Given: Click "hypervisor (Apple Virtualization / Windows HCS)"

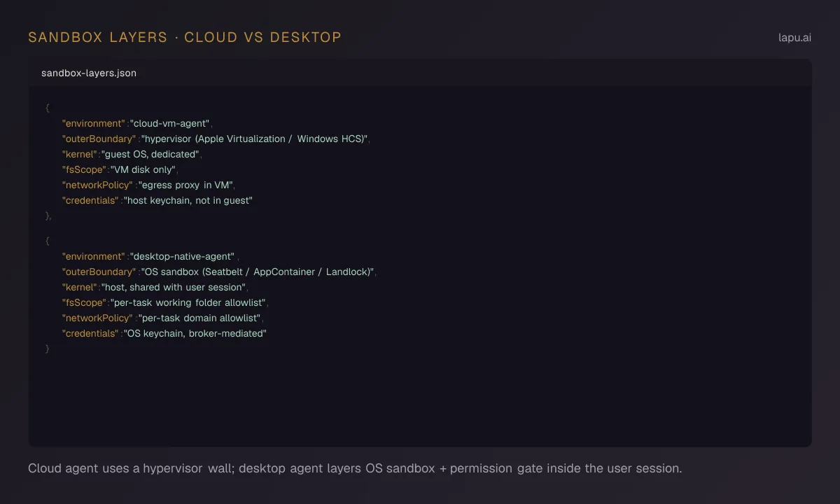Looking at the screenshot, I should coord(255,139).
